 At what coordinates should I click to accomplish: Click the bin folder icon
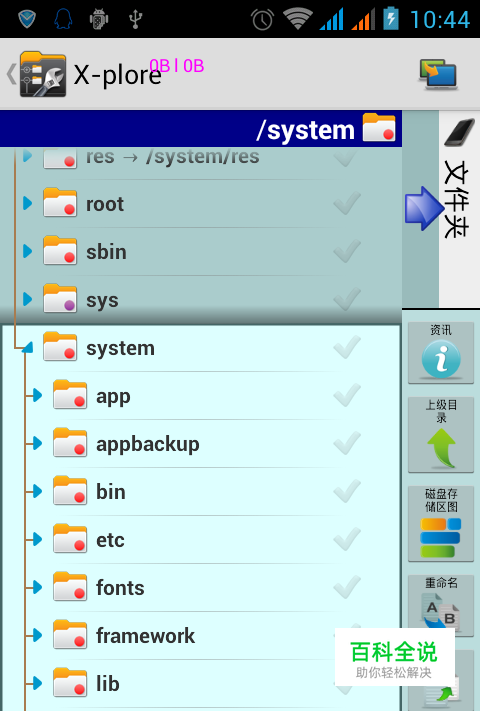pyautogui.click(x=70, y=491)
